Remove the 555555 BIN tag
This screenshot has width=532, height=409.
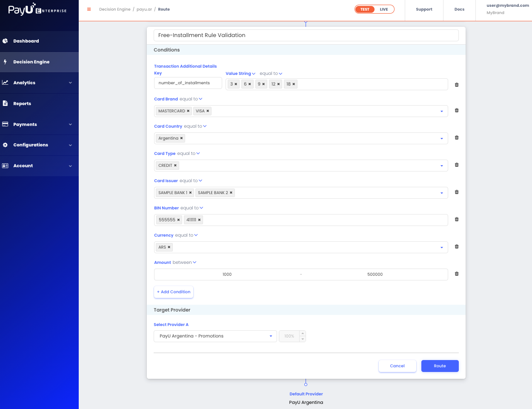(178, 220)
